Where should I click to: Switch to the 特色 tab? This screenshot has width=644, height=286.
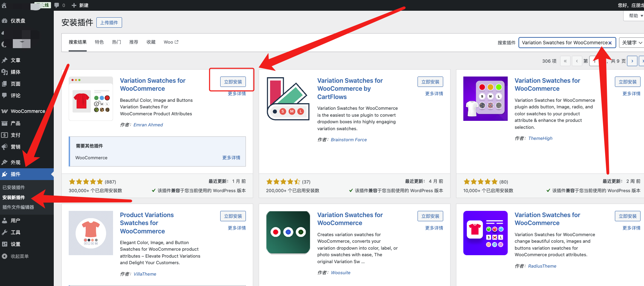[x=99, y=42]
